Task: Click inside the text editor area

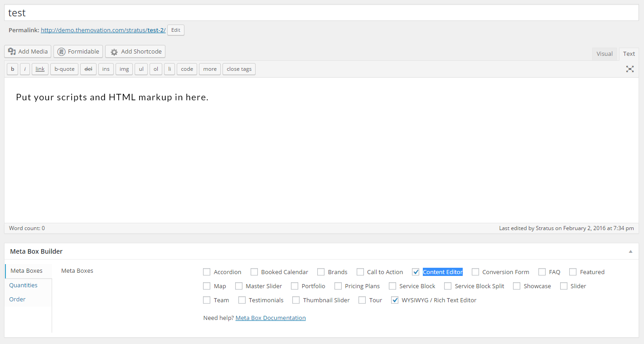Action: [x=322, y=150]
